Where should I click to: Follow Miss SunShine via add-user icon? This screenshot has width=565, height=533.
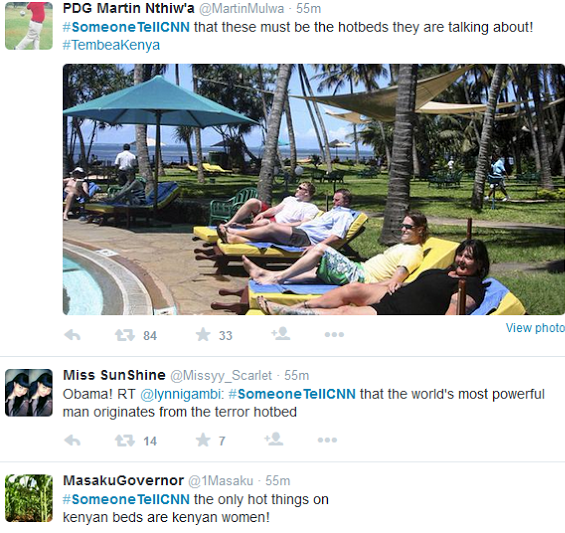[273, 439]
